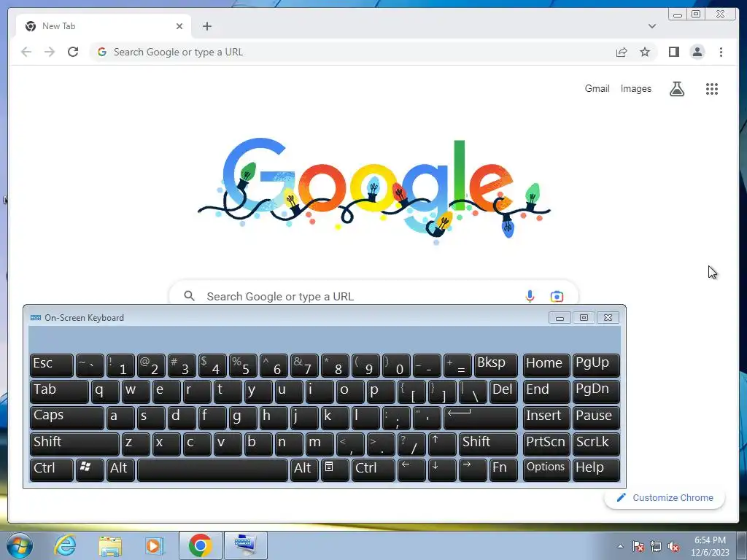Click the down arrow key on keyboard

click(x=442, y=470)
